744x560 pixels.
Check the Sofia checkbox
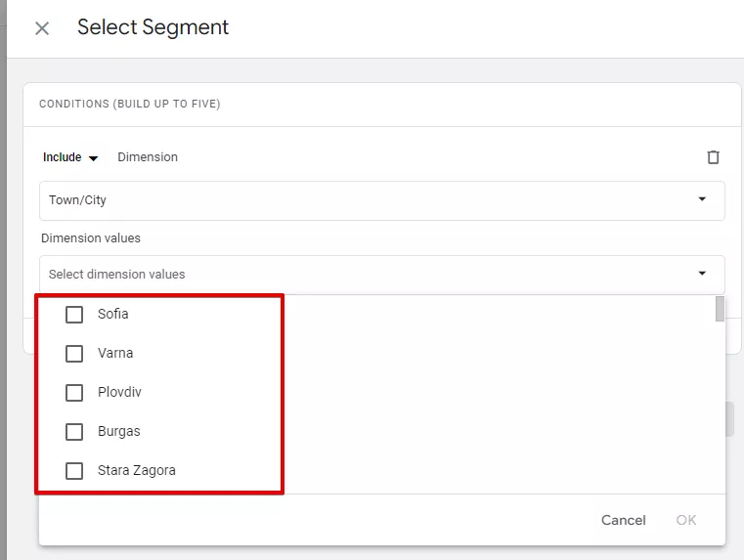point(74,315)
